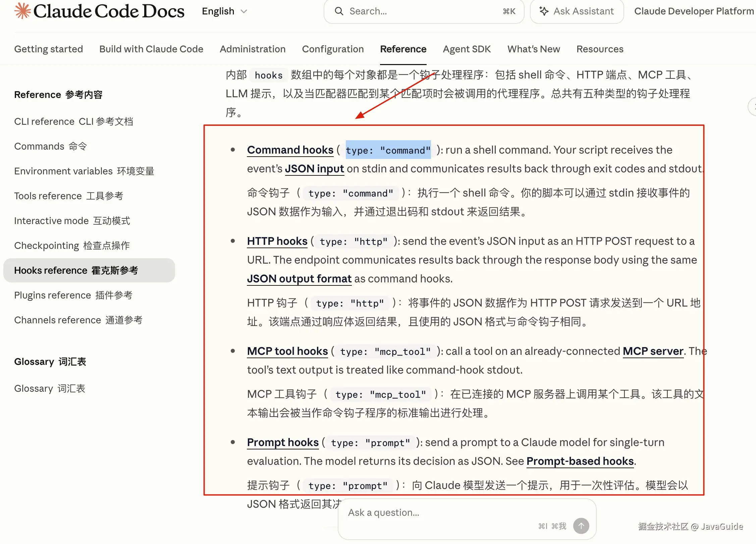This screenshot has height=544, width=756.
Task: Follow the MCP tool hooks link
Action: coord(287,351)
